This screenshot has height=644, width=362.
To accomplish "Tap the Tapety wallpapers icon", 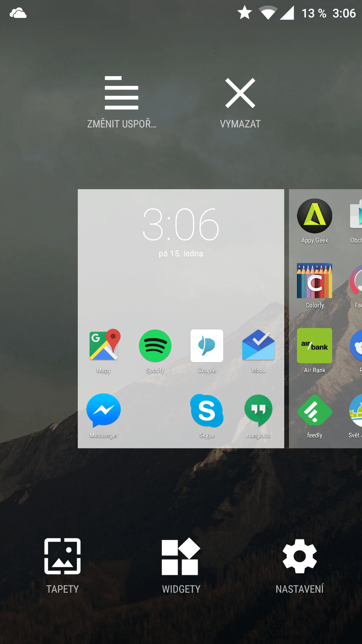I will (62, 556).
